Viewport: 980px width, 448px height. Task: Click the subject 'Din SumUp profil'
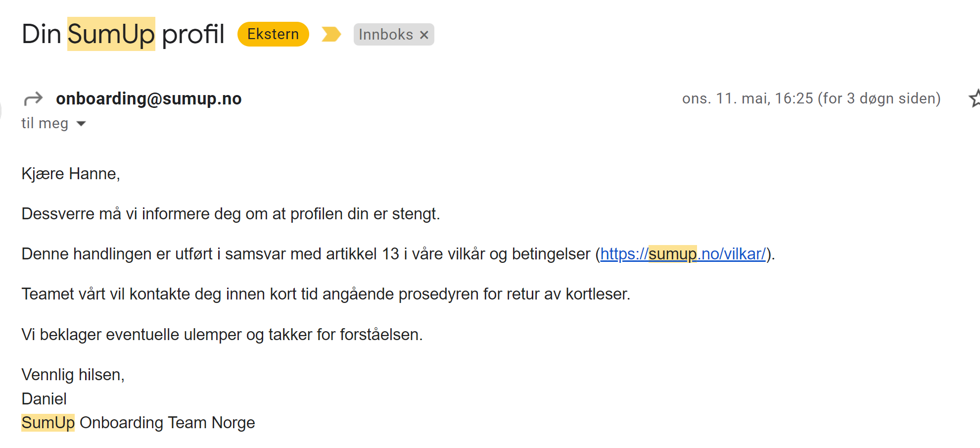coord(123,34)
